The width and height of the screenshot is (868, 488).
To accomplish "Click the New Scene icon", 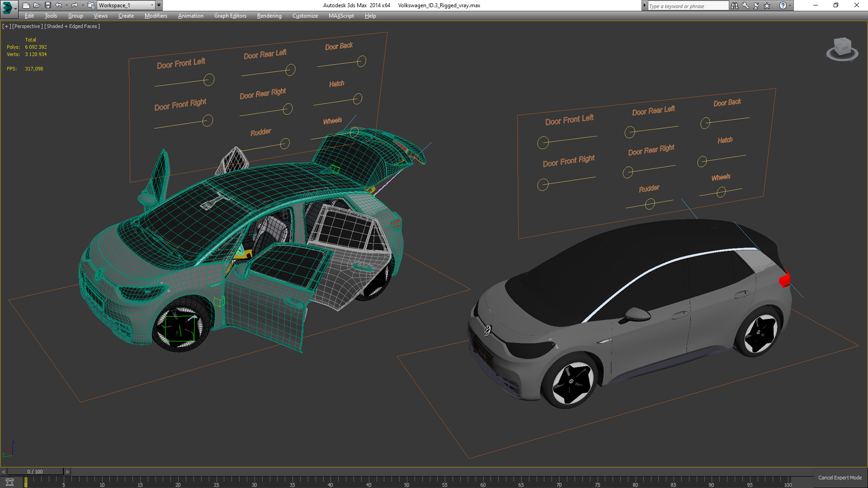I will click(x=26, y=5).
